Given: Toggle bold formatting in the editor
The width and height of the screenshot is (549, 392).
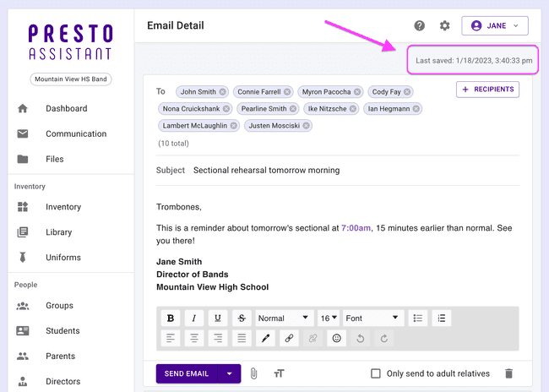Looking at the screenshot, I should [171, 318].
